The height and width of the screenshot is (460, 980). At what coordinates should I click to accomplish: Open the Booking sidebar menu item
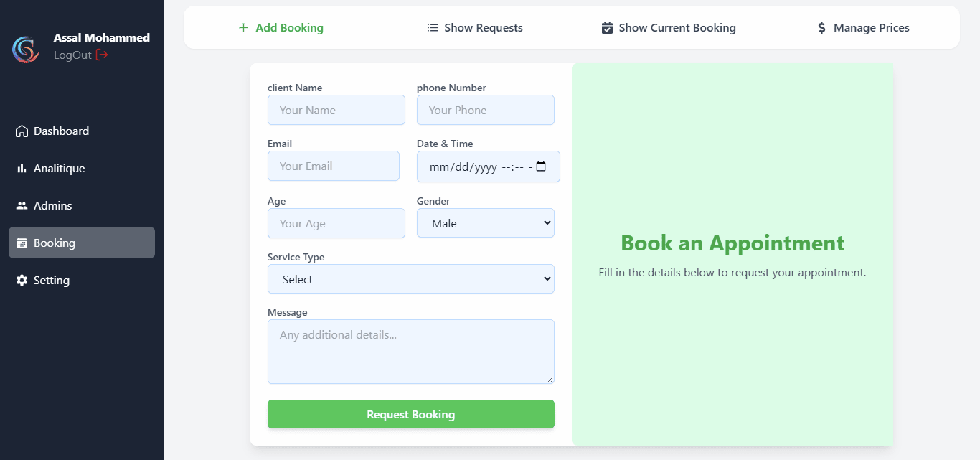pyautogui.click(x=82, y=243)
